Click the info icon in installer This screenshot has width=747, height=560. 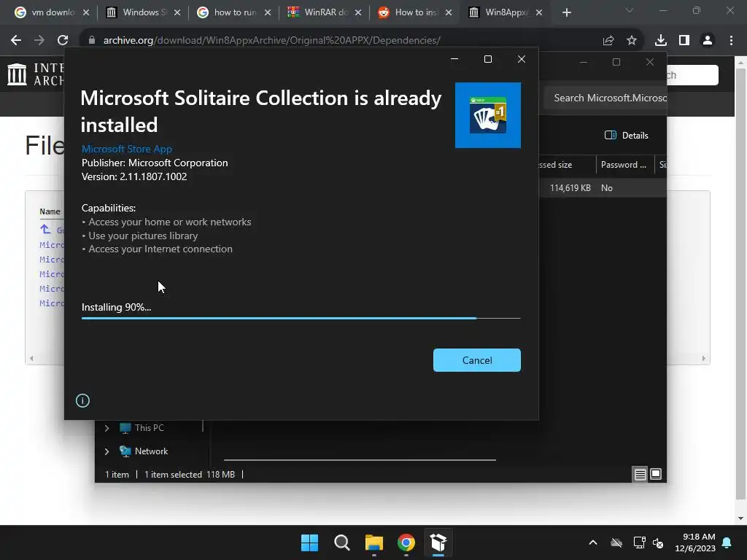coord(82,400)
